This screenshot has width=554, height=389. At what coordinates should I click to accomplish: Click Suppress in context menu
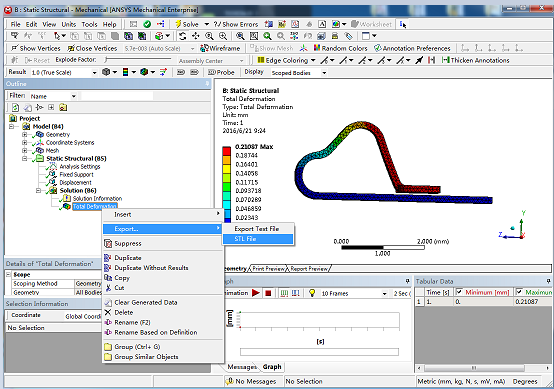coord(163,243)
